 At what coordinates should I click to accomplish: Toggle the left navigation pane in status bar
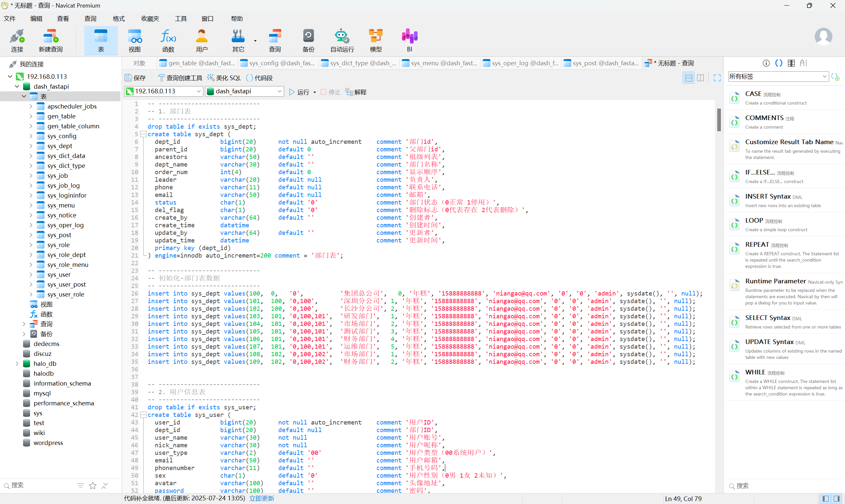click(x=825, y=499)
